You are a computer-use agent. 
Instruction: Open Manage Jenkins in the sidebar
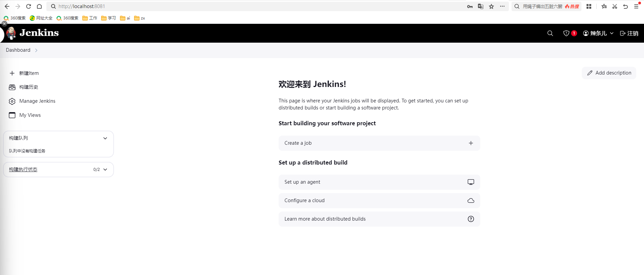pos(37,101)
